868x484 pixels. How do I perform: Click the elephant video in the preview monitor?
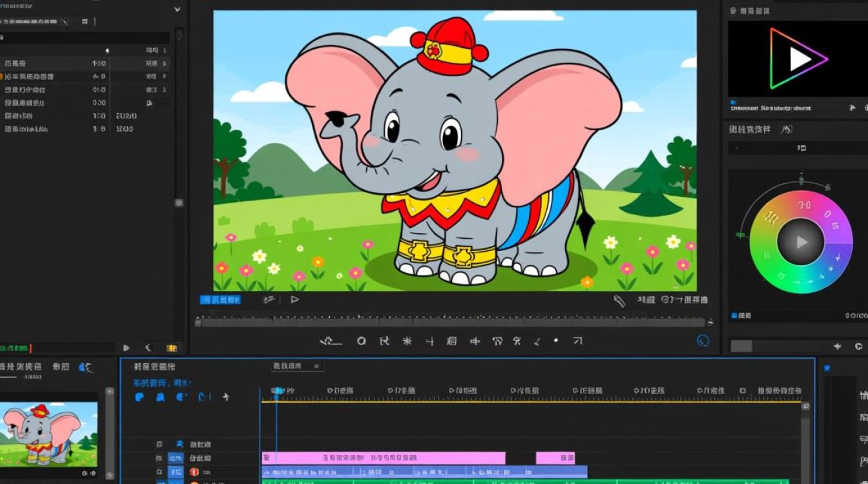(x=455, y=150)
